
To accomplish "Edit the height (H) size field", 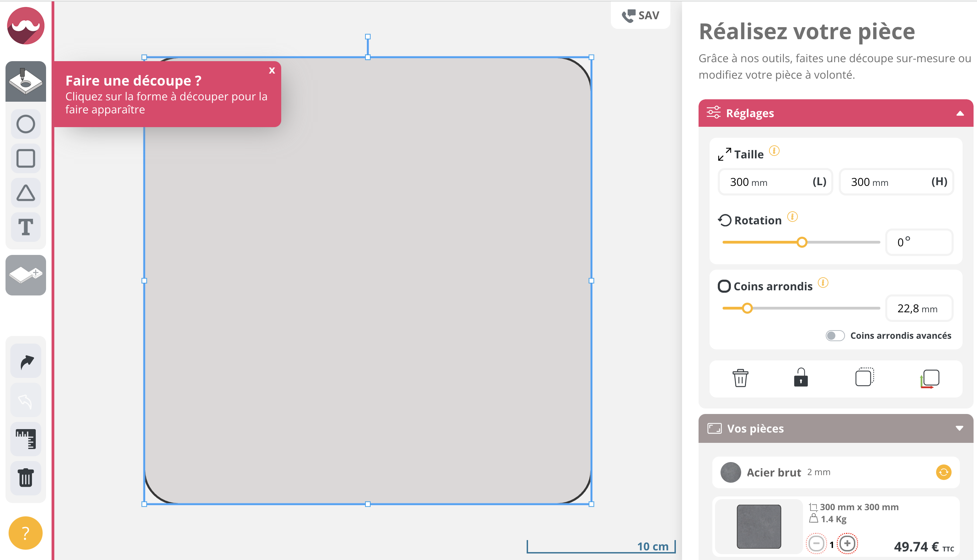I will click(897, 182).
